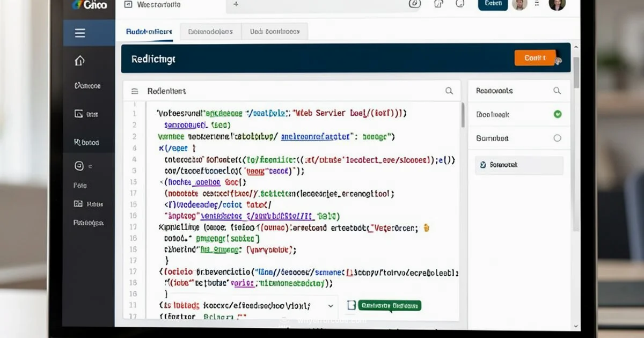Click the circular clock icon in the sidebar

pos(79,165)
